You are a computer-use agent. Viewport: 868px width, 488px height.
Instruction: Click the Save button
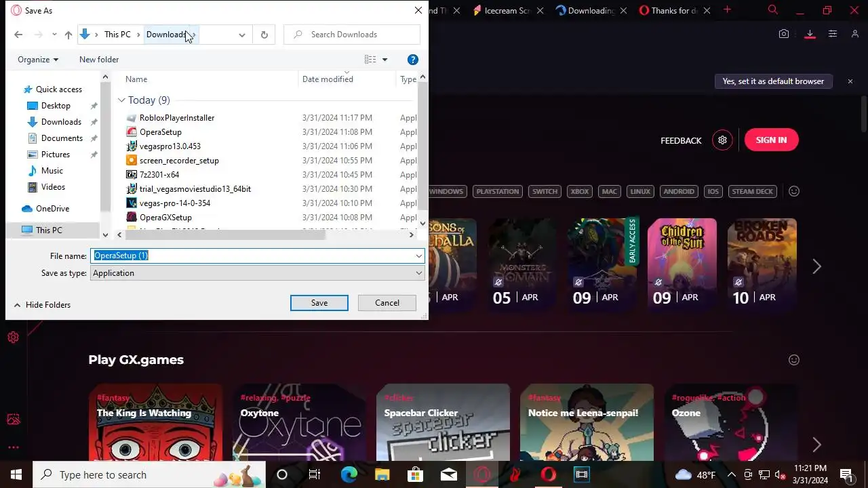point(319,303)
